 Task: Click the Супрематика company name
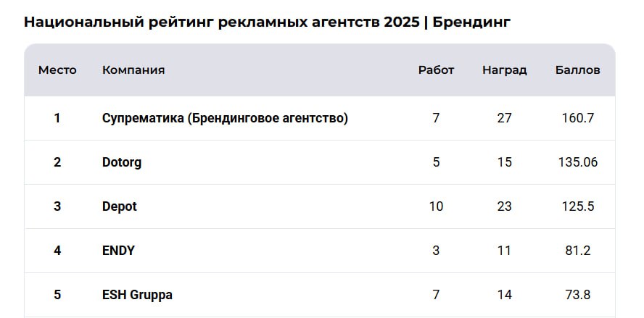point(225,118)
